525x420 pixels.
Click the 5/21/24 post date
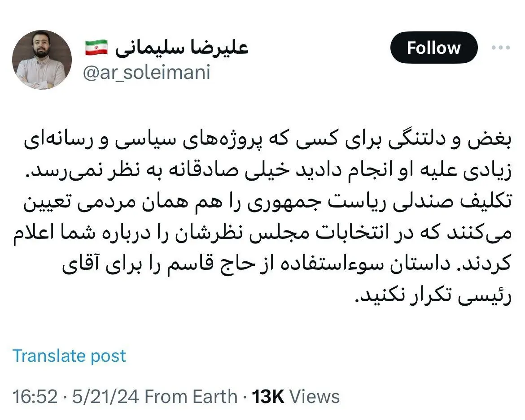click(104, 397)
